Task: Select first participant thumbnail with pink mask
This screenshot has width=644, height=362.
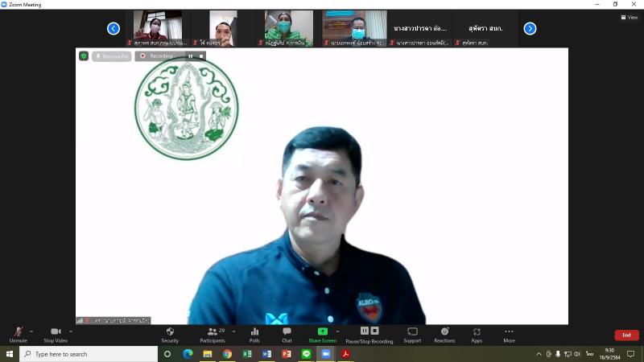Action: 158,28
